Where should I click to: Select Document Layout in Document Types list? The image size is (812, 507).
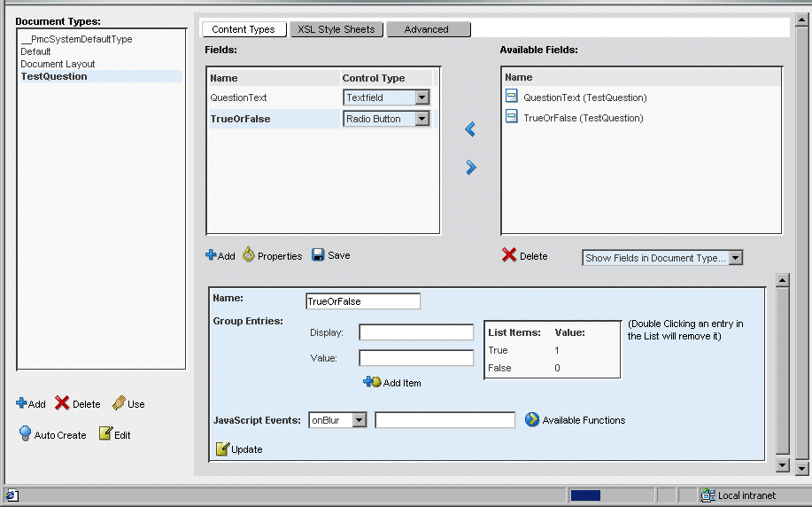pos(58,64)
